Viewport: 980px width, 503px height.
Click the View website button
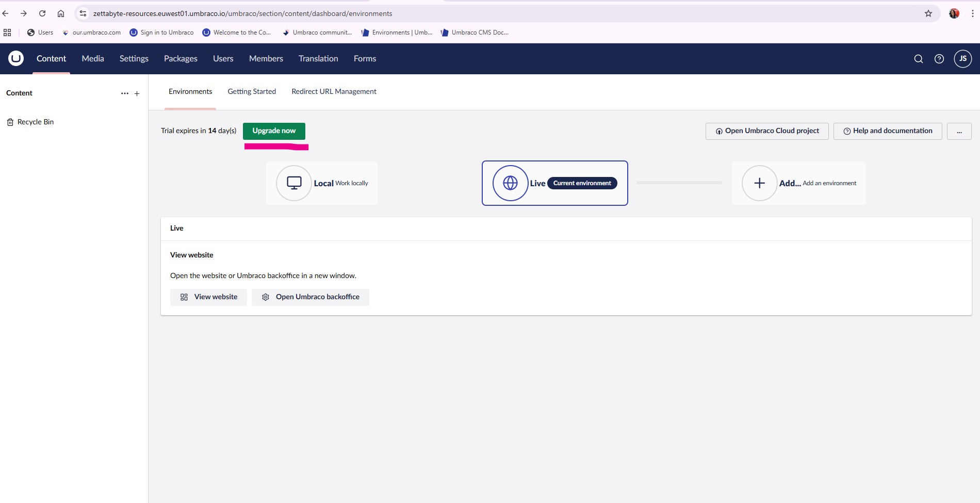pyautogui.click(x=208, y=297)
